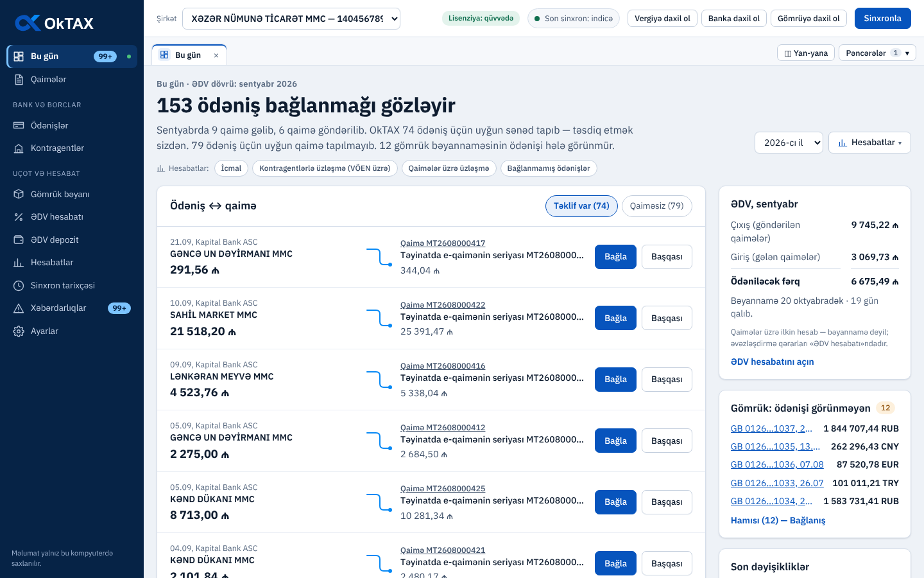Open Gömrük bəyanı box icon
The width and height of the screenshot is (924, 578).
(19, 194)
